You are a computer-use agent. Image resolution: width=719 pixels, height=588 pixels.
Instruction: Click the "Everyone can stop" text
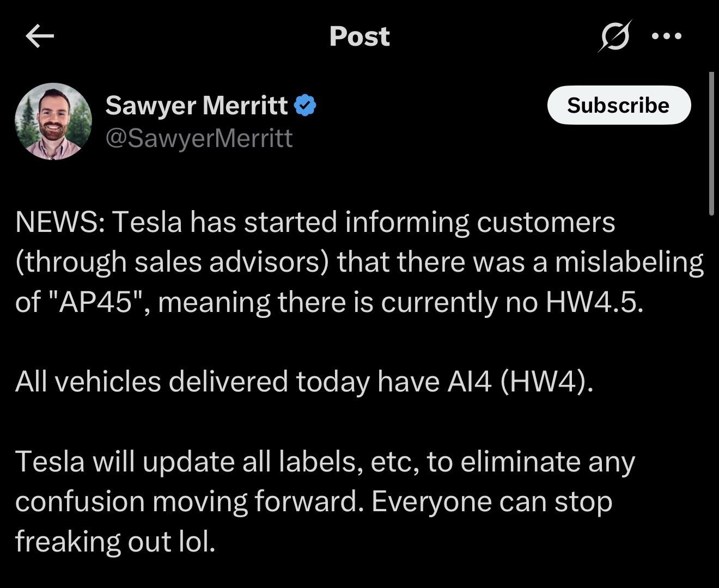click(492, 501)
